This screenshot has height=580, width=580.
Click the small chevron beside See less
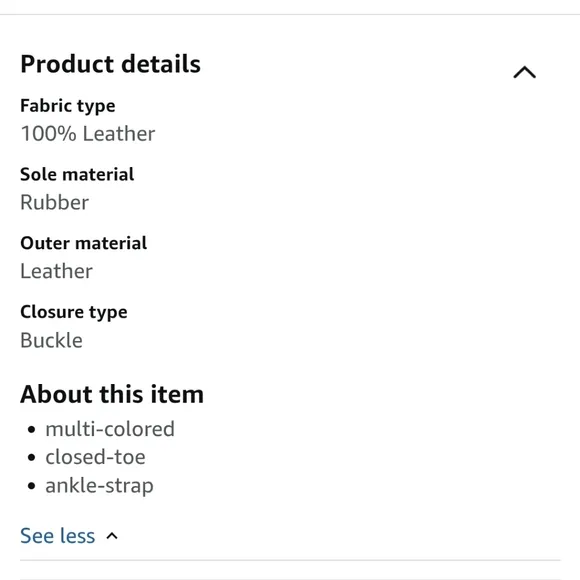(x=112, y=536)
